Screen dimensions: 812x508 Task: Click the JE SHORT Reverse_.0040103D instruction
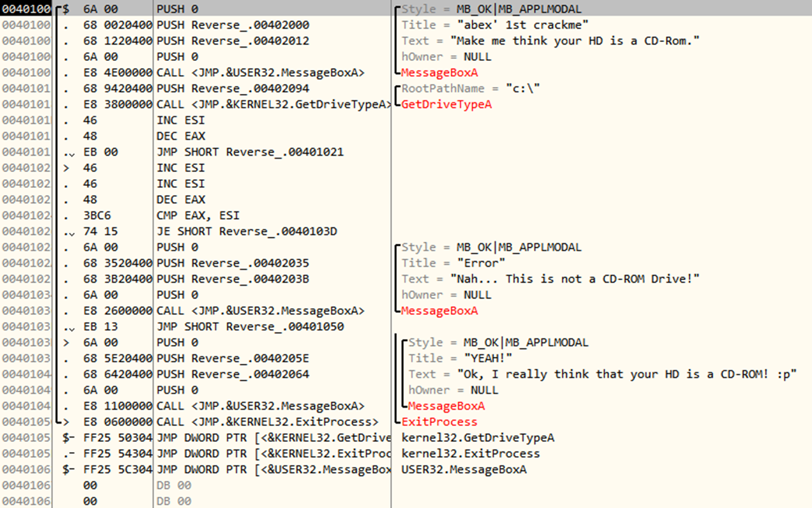(247, 231)
